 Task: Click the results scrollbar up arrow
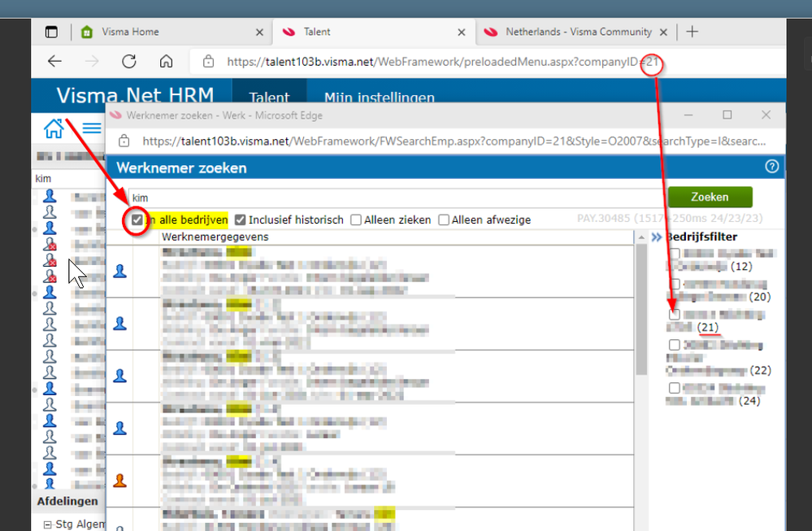[641, 237]
